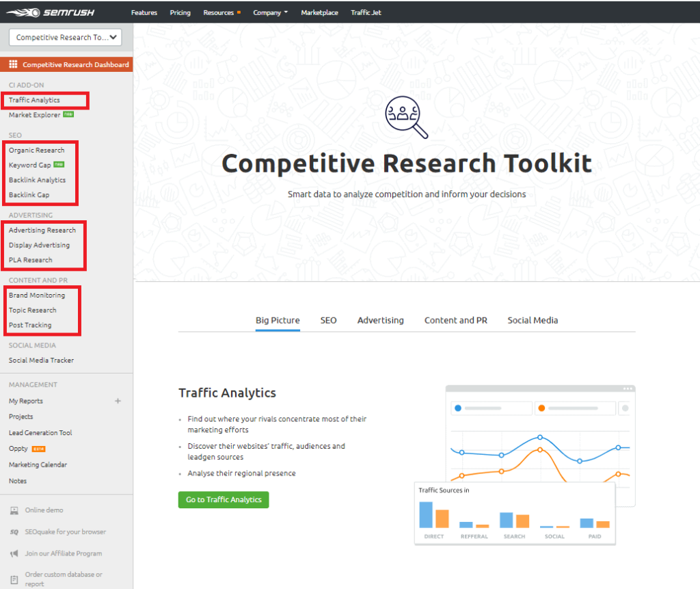Click the Online demo monitor icon
The width and height of the screenshot is (700, 589).
tap(14, 510)
